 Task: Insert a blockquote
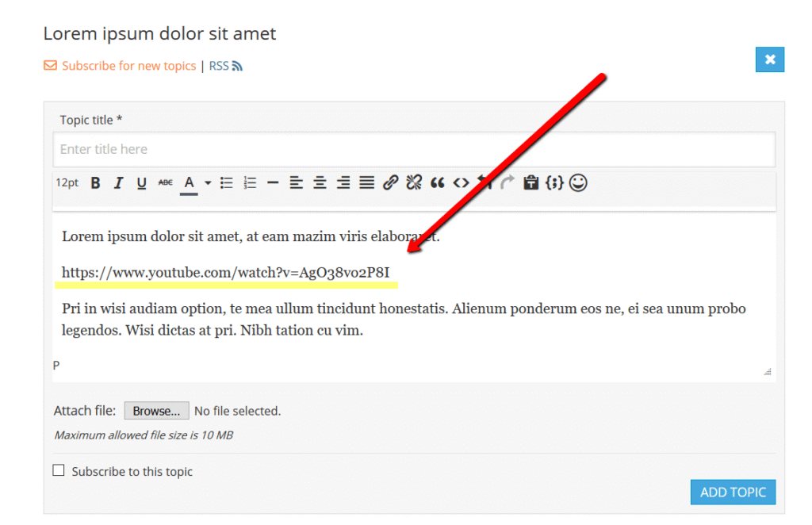coord(437,182)
